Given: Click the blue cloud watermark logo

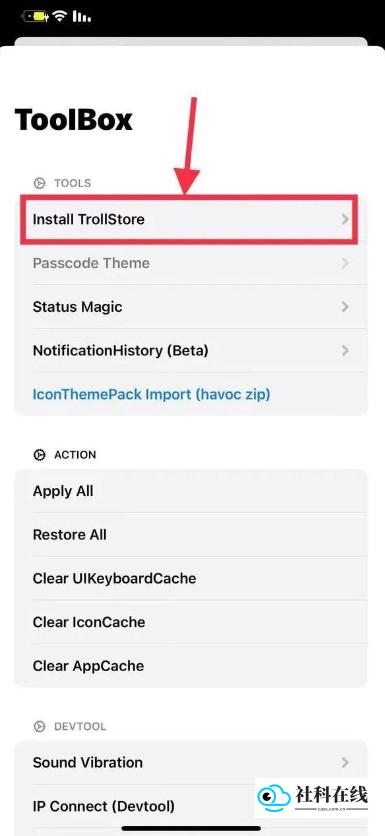Looking at the screenshot, I should tap(274, 797).
